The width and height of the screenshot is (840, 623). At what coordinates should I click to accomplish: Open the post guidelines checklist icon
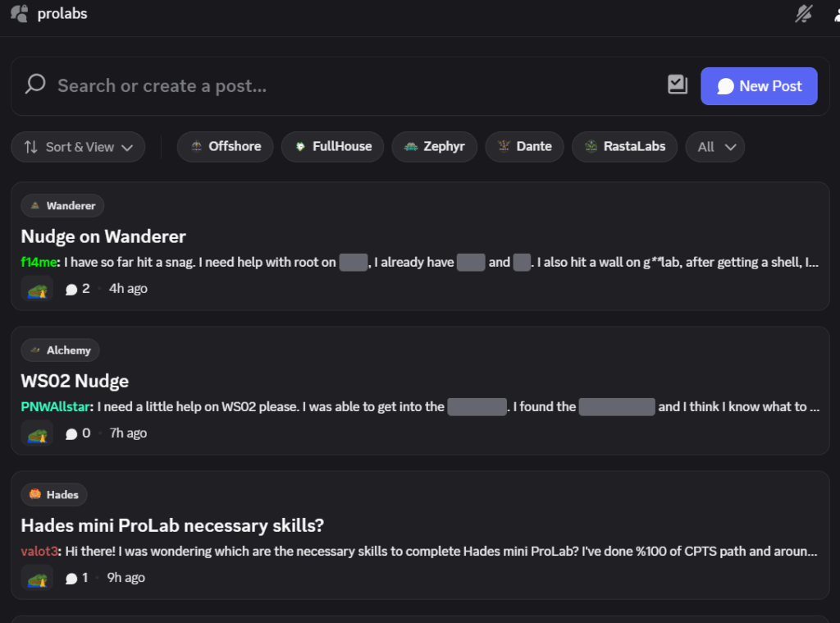pos(678,85)
